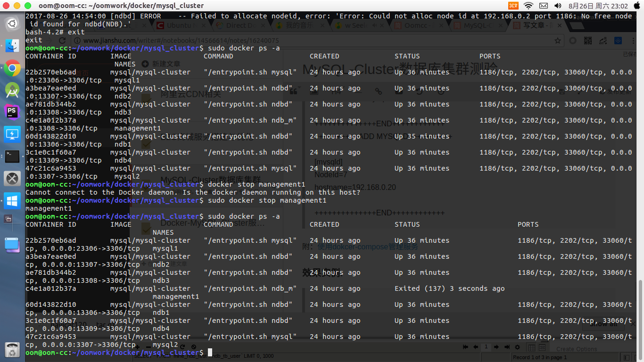Click the terminal cursor at the last prompt

[x=210, y=353]
